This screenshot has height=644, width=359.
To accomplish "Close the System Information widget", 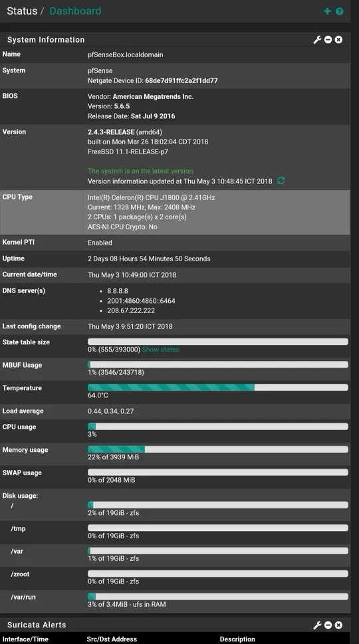I will coord(338,40).
